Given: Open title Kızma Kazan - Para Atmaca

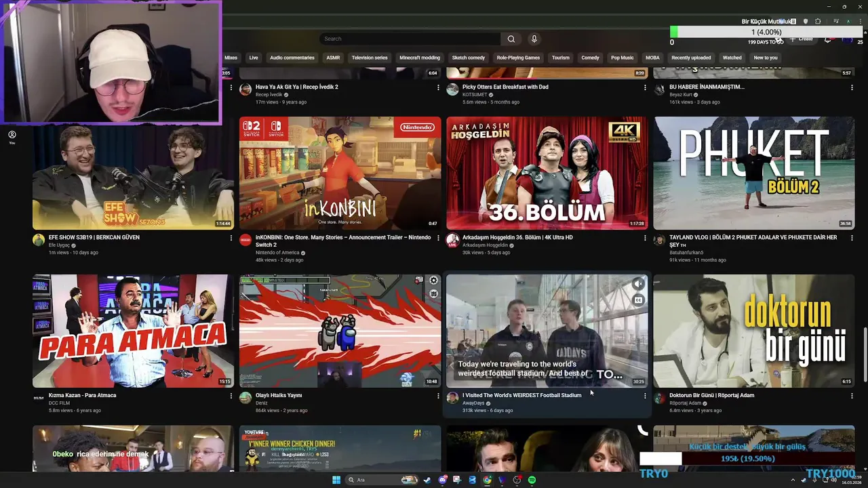Looking at the screenshot, I should [82, 395].
